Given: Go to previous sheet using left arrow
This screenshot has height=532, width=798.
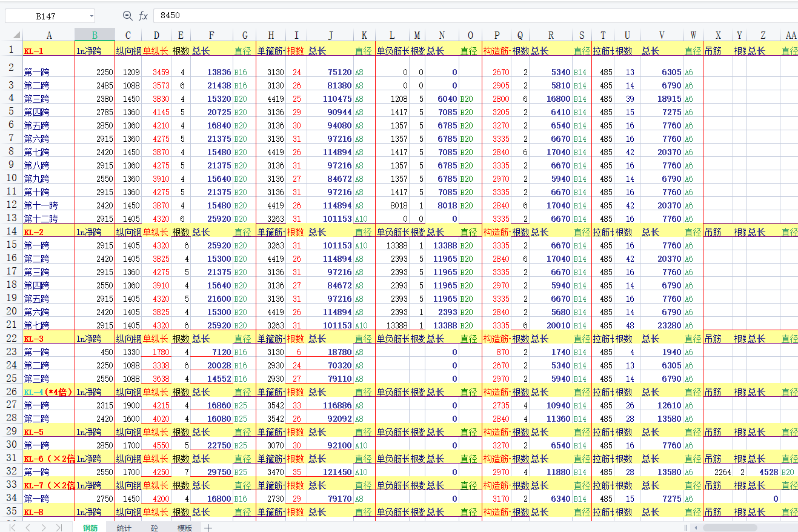Looking at the screenshot, I should click(28, 528).
